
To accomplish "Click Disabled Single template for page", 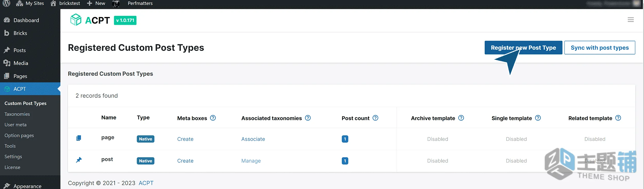I will point(516,139).
